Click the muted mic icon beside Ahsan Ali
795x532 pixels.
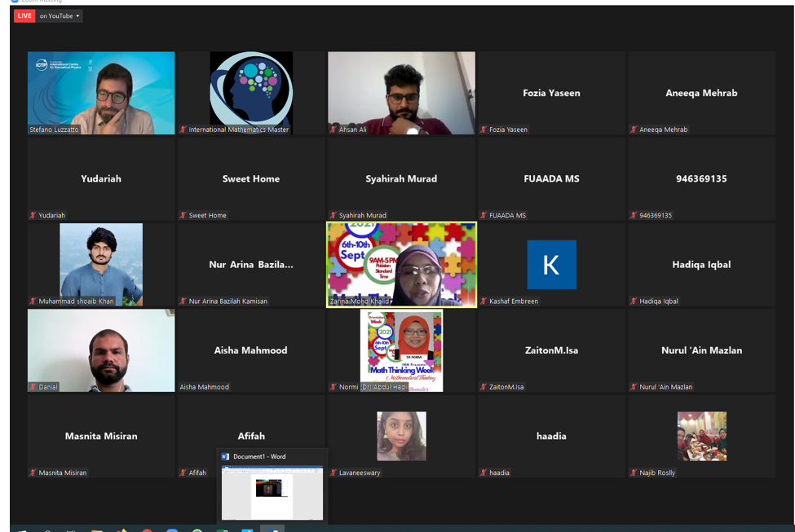(333, 130)
